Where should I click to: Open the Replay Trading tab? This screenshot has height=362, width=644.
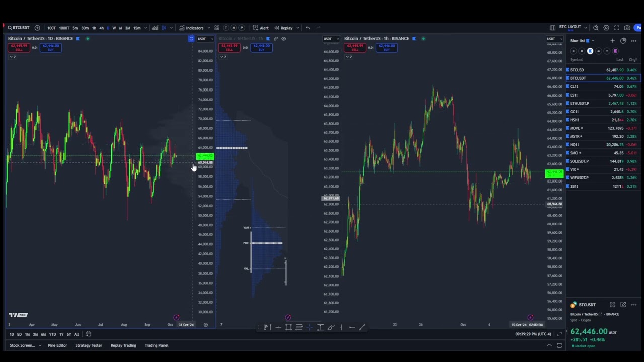click(x=123, y=345)
